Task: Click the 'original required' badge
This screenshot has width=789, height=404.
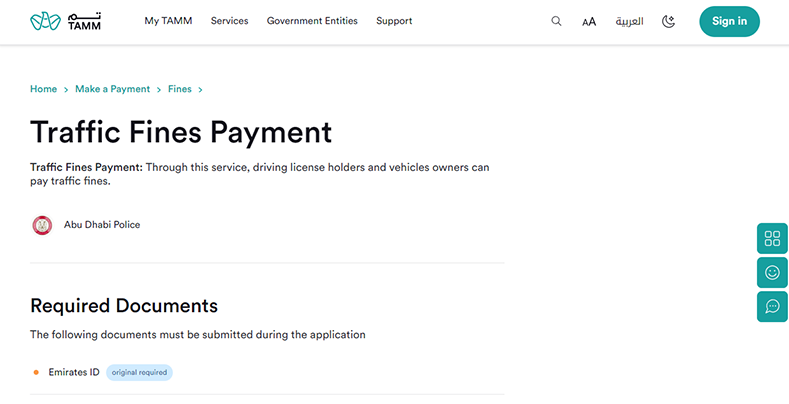Action: (139, 372)
